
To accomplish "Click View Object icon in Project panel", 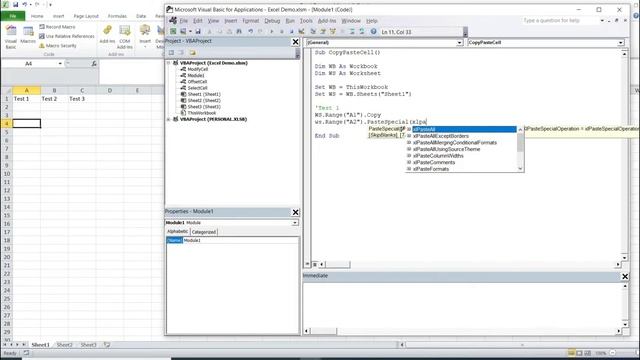I will [x=181, y=53].
